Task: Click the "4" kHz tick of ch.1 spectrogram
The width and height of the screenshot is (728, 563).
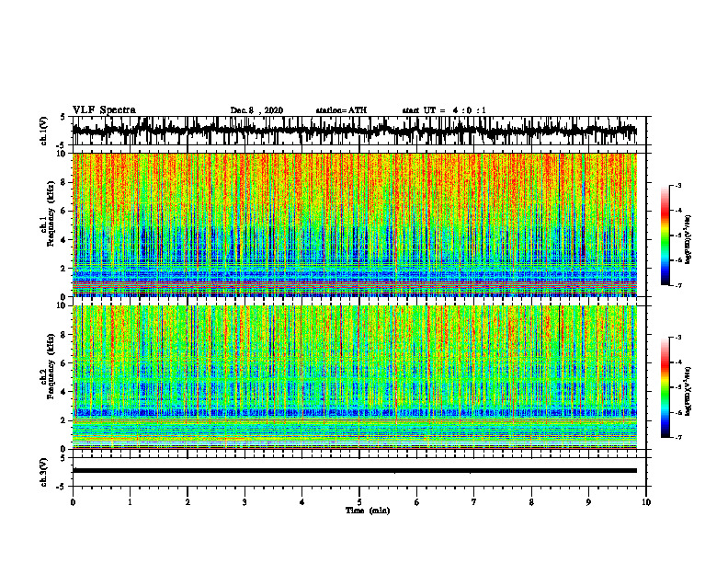Action: (64, 240)
